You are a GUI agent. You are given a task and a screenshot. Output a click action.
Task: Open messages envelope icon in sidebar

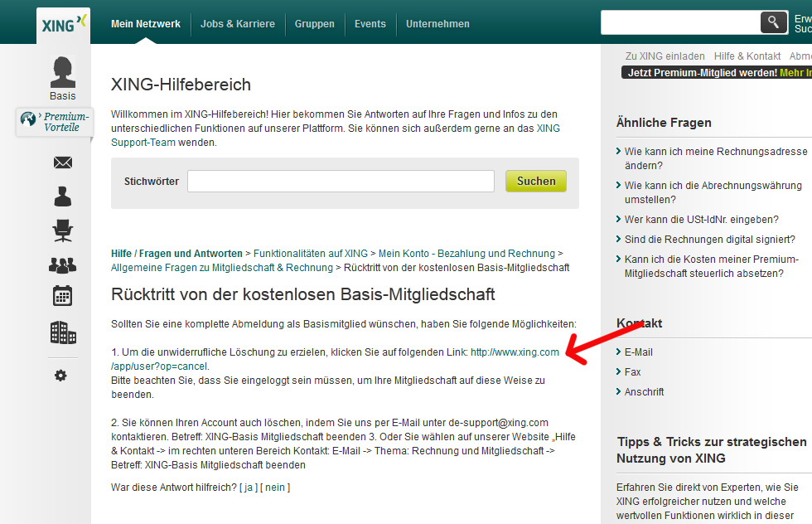[63, 163]
